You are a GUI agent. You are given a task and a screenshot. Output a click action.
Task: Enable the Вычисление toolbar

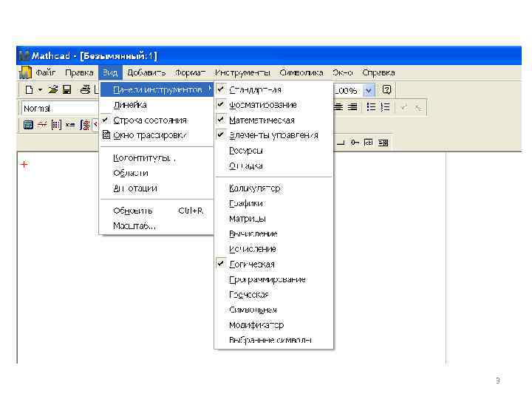point(273,233)
